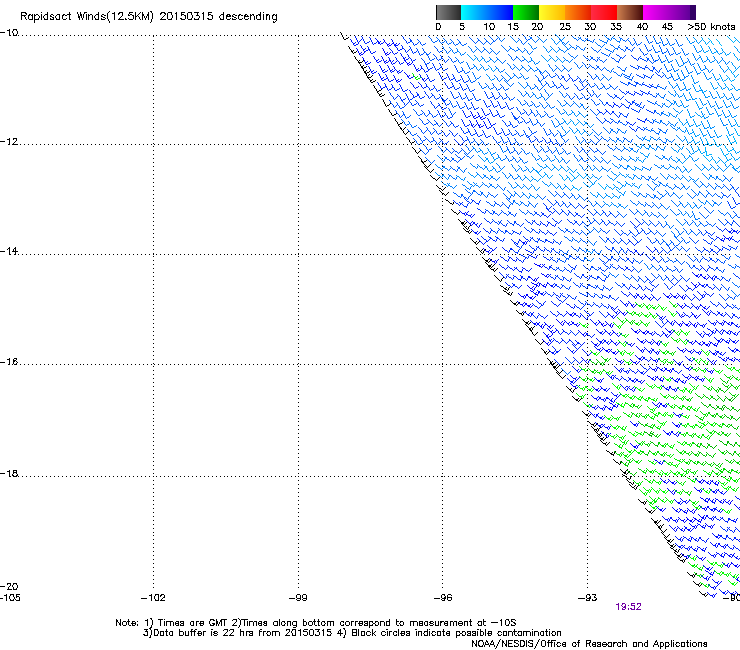Select the yellow 20-25 knots legend color
Viewport: 740px width, 650px height.
click(x=552, y=12)
